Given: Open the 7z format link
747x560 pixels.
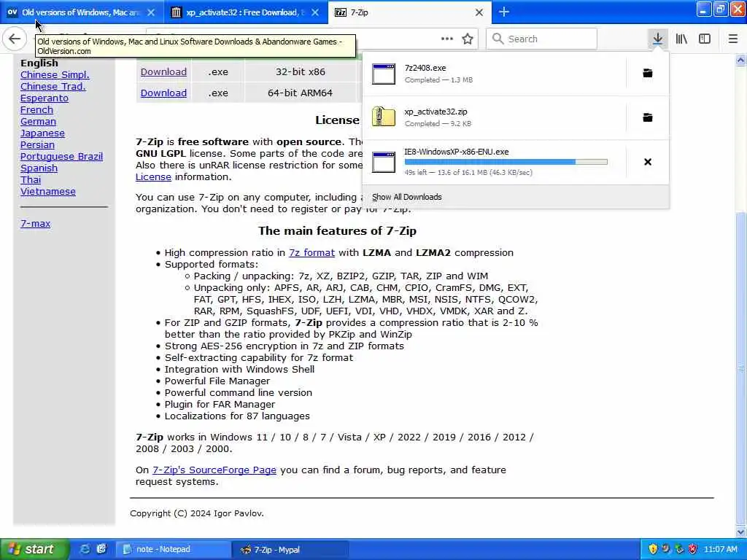Looking at the screenshot, I should (311, 252).
